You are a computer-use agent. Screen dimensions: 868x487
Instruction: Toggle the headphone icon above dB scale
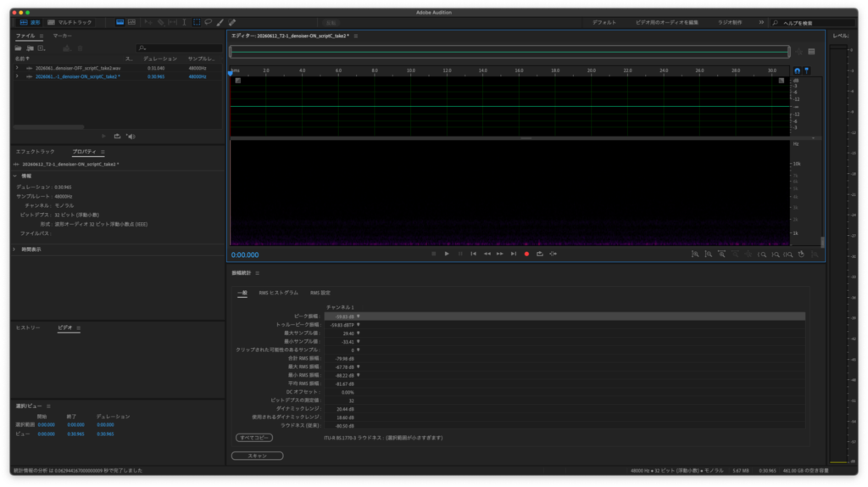coord(797,71)
